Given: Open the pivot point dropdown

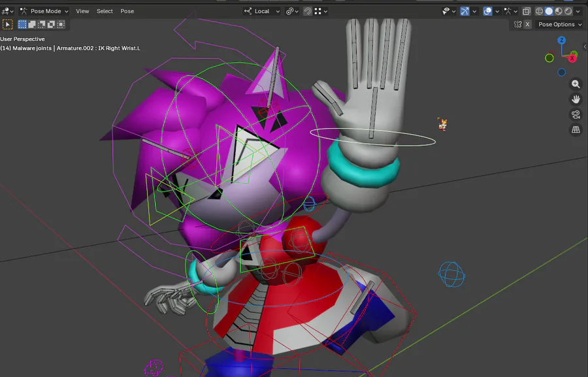Looking at the screenshot, I should pyautogui.click(x=292, y=11).
